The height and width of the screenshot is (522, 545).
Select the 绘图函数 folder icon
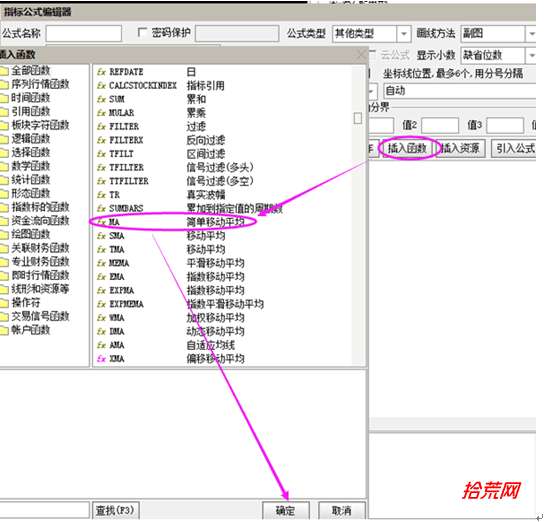pos(4,235)
